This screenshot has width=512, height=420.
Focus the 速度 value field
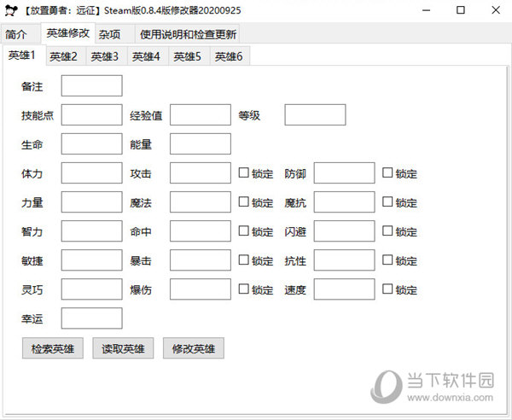pyautogui.click(x=345, y=289)
